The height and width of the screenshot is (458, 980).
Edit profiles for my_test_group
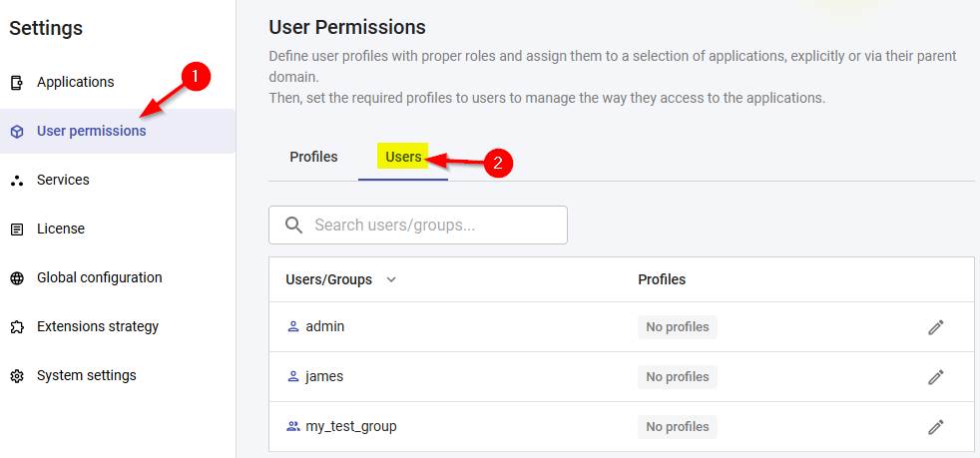click(x=935, y=427)
